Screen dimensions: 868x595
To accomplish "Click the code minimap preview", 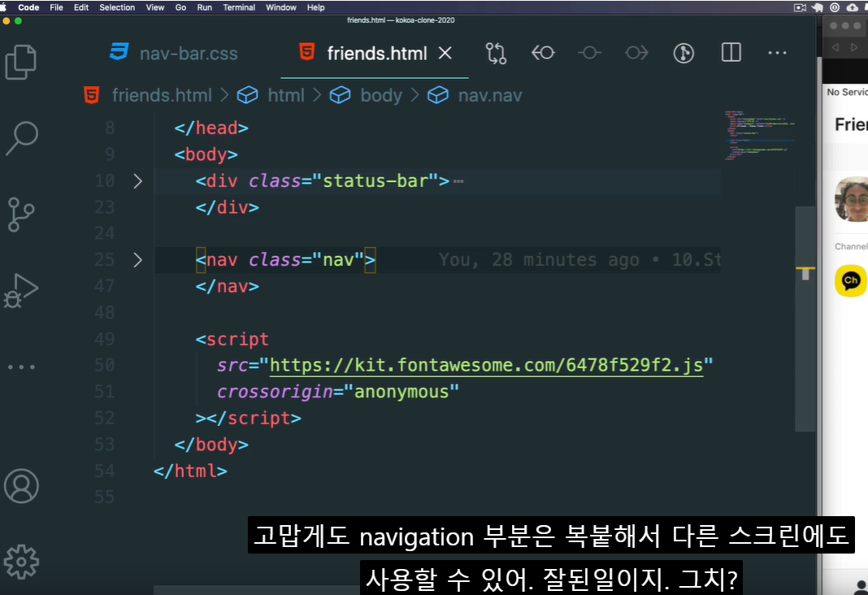I will [759, 136].
